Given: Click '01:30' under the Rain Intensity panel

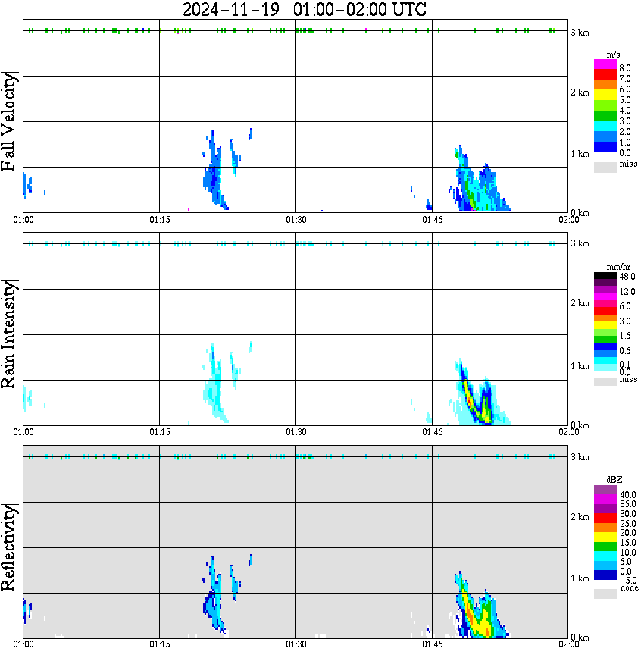Looking at the screenshot, I should [296, 432].
